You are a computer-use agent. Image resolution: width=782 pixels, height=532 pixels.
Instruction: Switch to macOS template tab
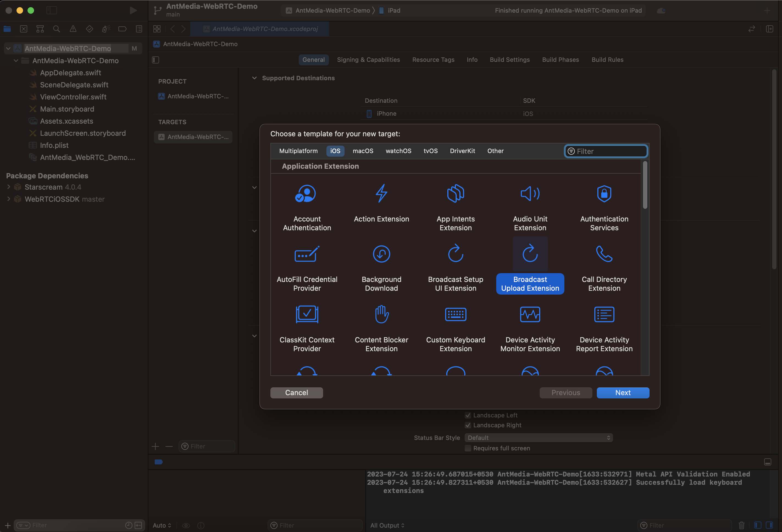pos(363,151)
